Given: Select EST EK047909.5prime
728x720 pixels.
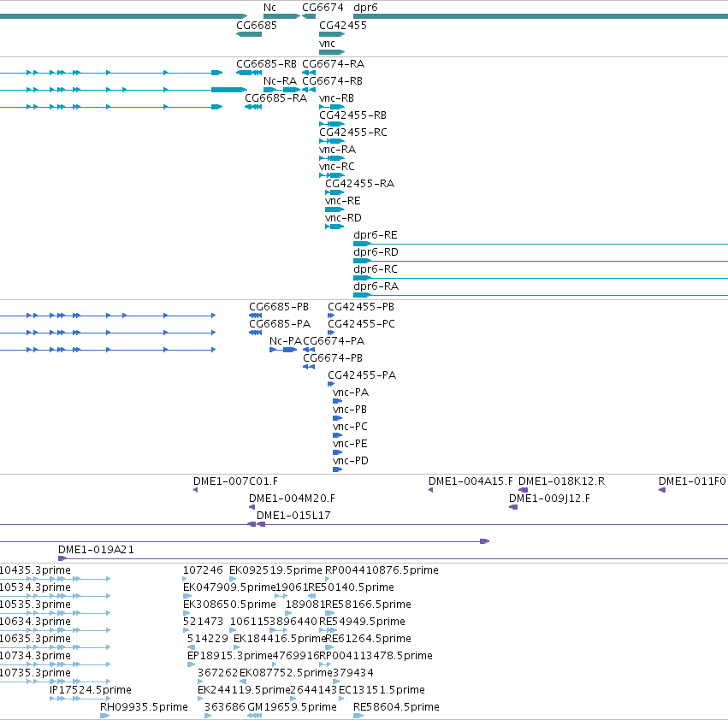Looking at the screenshot, I should tap(229, 587).
